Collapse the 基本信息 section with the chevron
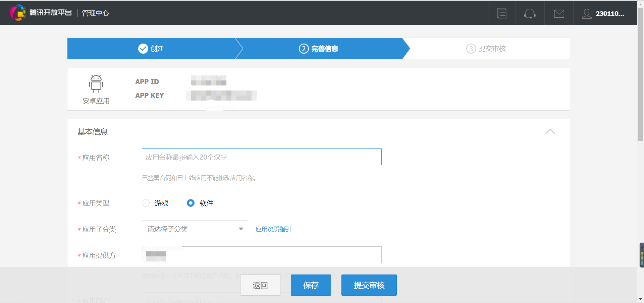This screenshot has width=644, height=303. tap(550, 131)
